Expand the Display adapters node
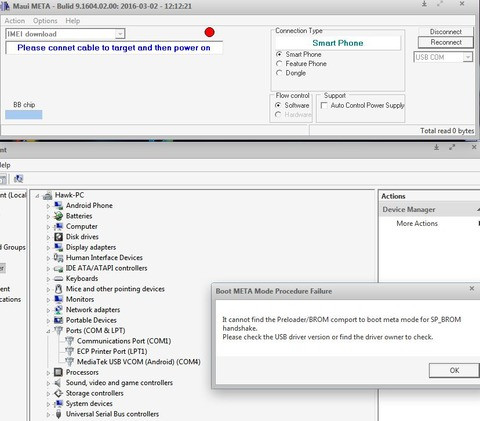Screen dimensions: 480x421 coord(48,248)
